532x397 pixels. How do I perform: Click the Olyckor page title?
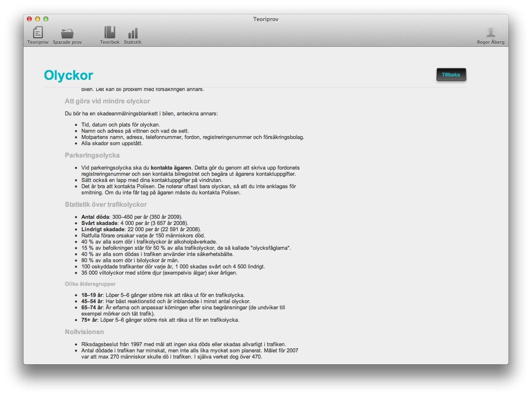(69, 75)
